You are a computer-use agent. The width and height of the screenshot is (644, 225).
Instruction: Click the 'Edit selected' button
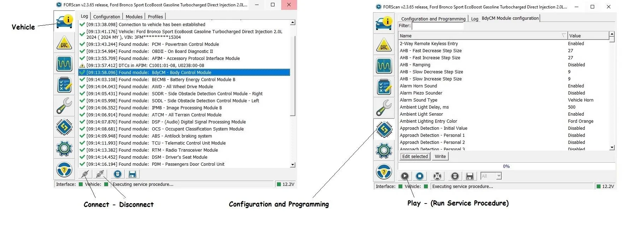point(415,157)
